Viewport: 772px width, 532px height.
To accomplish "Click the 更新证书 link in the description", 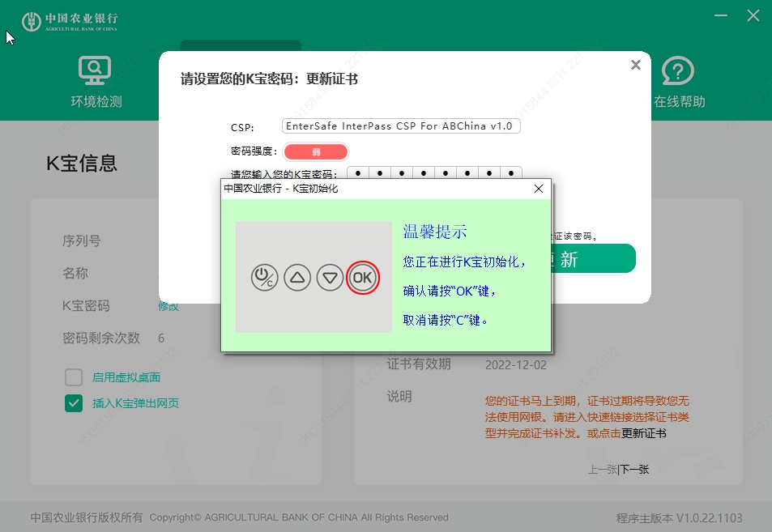I will click(644, 433).
